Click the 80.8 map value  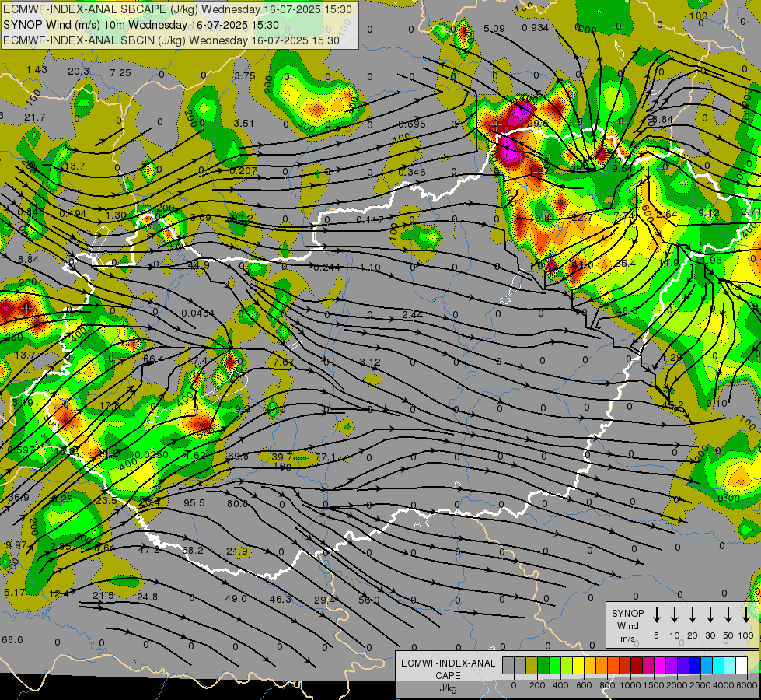point(237,504)
